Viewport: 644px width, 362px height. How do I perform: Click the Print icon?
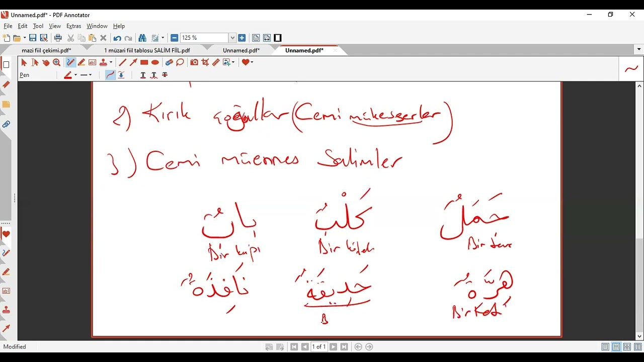click(58, 38)
